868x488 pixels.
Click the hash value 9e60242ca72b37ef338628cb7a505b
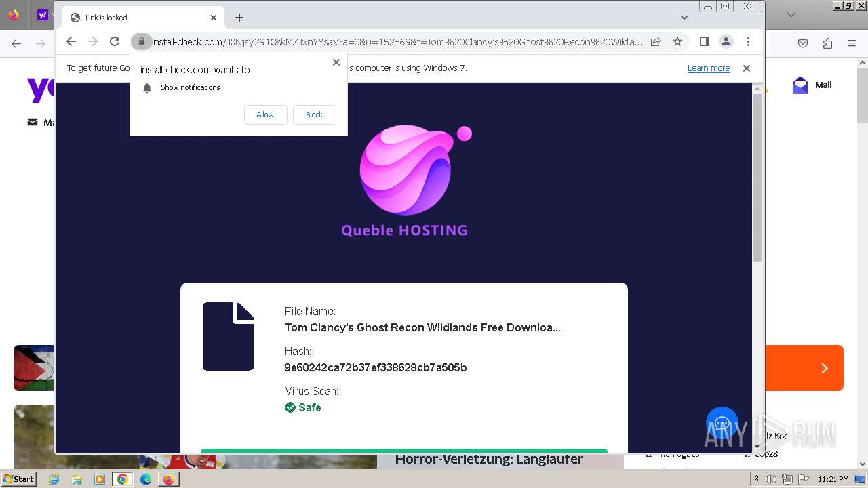pyautogui.click(x=376, y=368)
